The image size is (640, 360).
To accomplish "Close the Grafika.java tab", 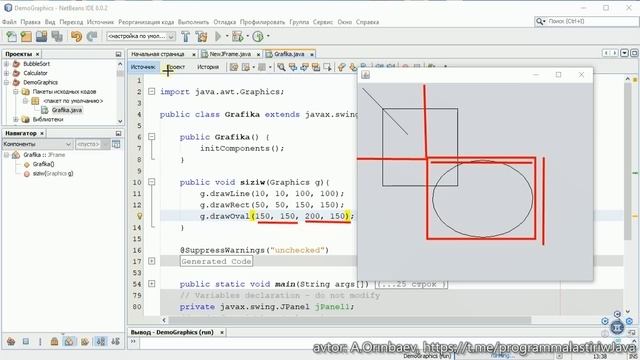I will pos(312,54).
